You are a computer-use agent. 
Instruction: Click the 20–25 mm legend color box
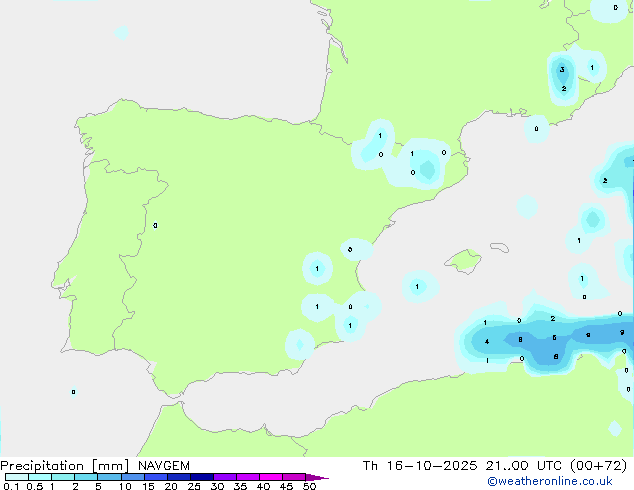pos(179,477)
